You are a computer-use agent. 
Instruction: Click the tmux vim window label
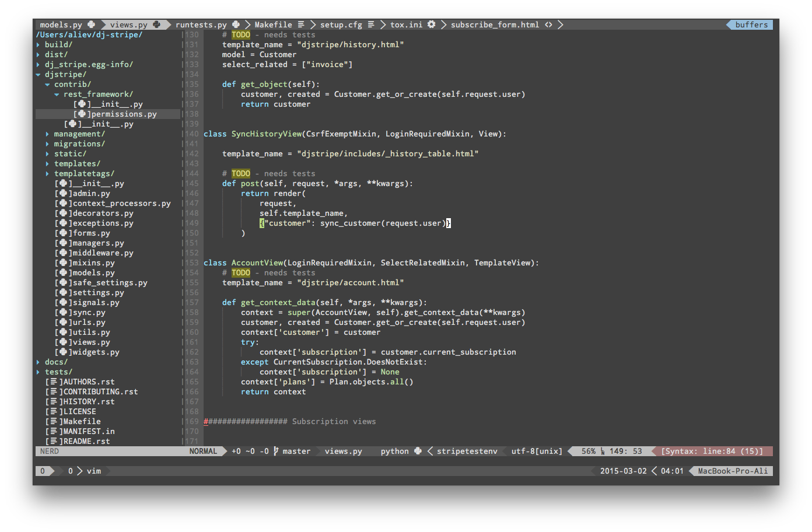coord(94,471)
